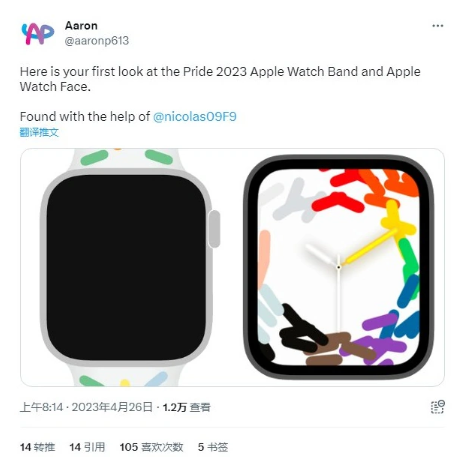Click the watch digital crown in image

pos(214,229)
